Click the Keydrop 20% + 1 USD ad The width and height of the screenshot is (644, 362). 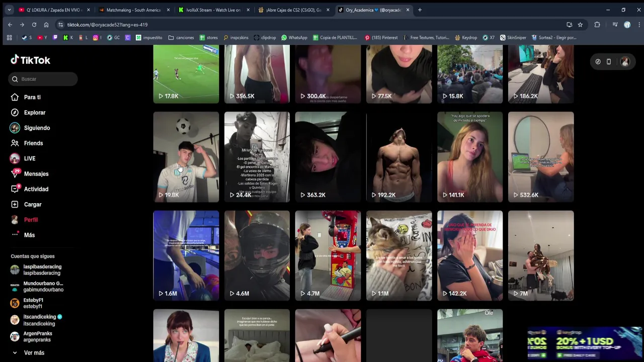tap(585, 343)
